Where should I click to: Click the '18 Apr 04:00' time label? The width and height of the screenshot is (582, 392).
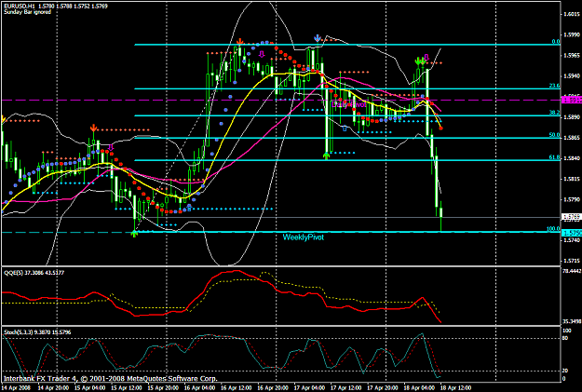pos(419,387)
